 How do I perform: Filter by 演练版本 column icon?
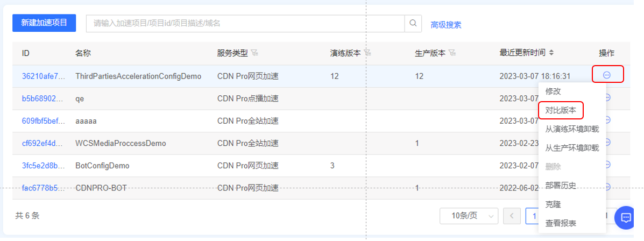click(367, 53)
